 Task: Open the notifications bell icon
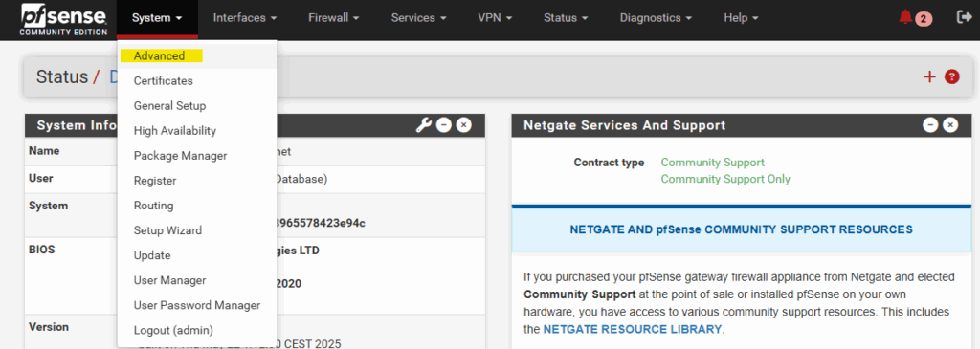[905, 17]
